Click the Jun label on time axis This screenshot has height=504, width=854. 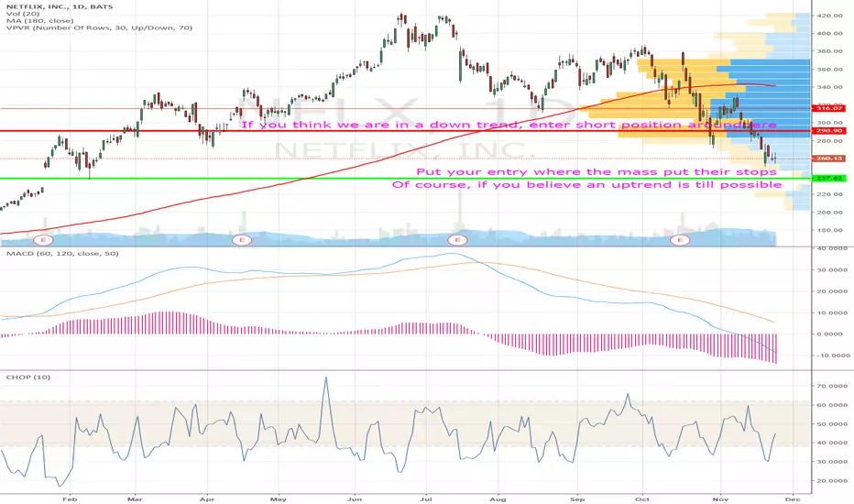[x=355, y=499]
